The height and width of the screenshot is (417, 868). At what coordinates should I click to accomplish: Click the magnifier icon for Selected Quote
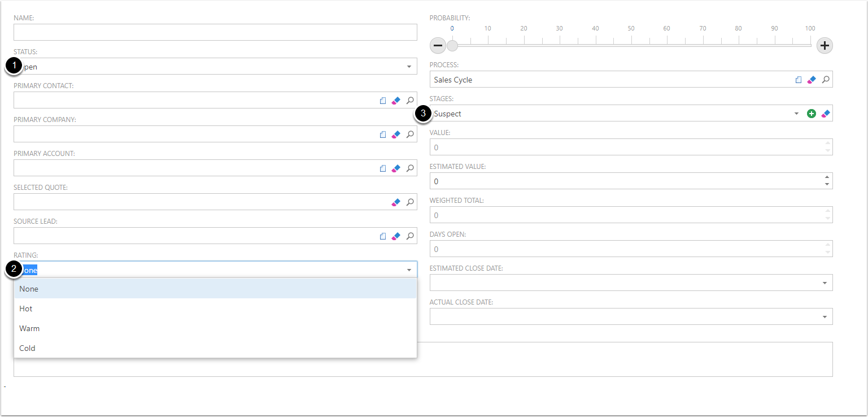(x=411, y=202)
